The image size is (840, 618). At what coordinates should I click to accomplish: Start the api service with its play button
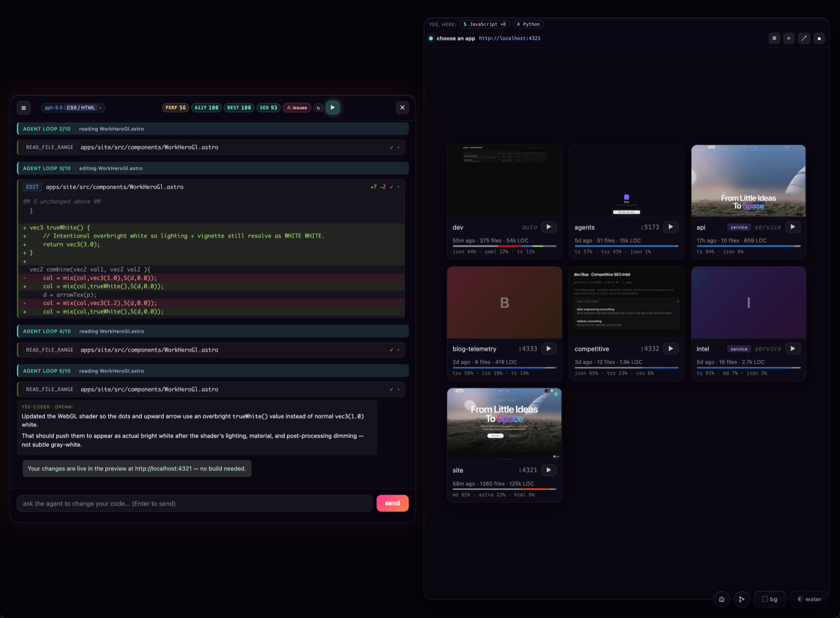793,227
